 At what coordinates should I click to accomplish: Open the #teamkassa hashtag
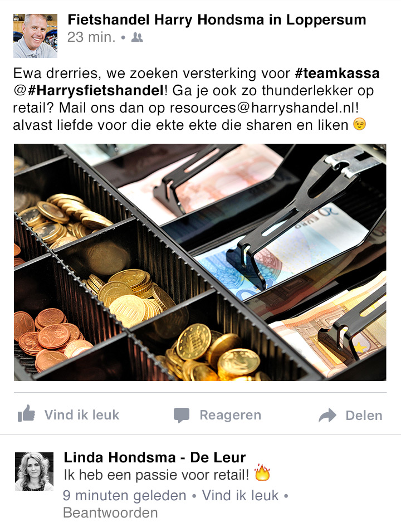coord(337,74)
